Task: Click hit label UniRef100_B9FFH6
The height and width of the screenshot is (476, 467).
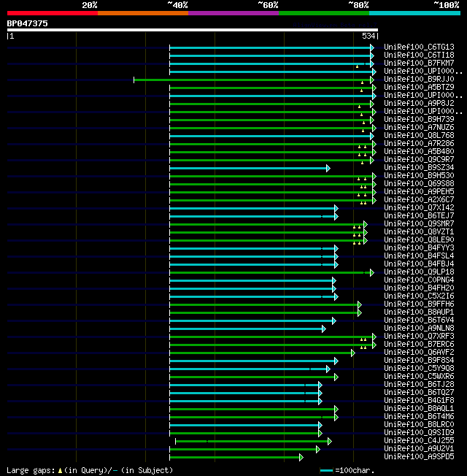Action: click(419, 304)
